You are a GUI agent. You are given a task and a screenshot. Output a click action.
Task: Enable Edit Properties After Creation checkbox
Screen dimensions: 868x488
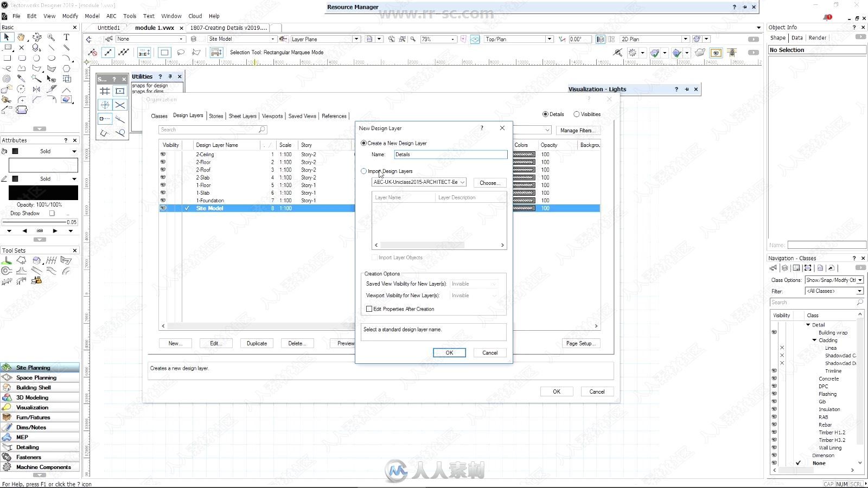pyautogui.click(x=369, y=309)
